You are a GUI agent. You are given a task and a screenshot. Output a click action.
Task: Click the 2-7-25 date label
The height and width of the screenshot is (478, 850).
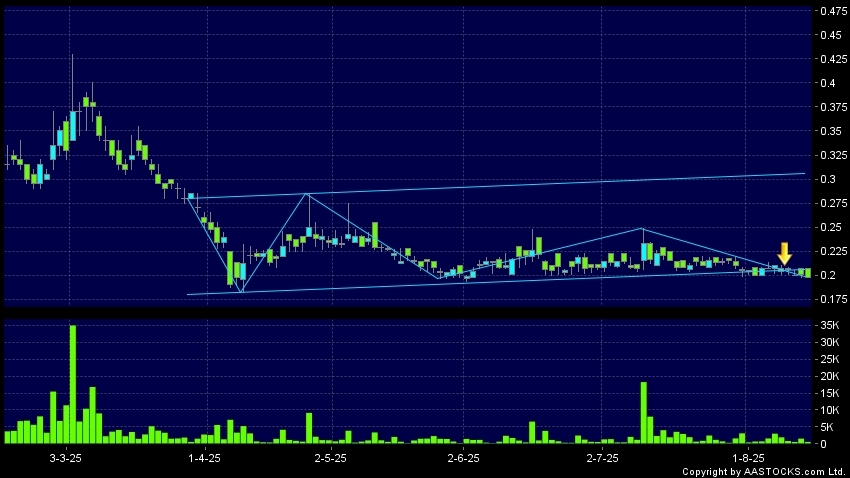coord(602,458)
